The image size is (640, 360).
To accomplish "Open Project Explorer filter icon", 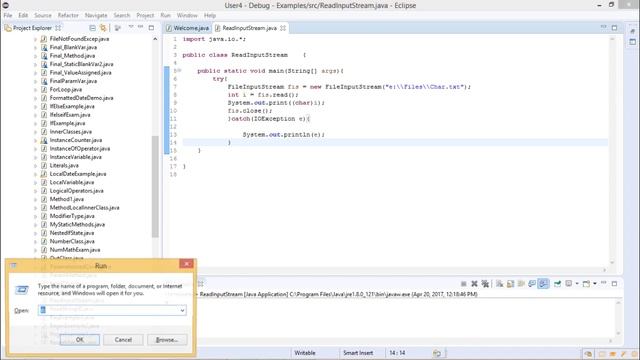I will 118,28.
